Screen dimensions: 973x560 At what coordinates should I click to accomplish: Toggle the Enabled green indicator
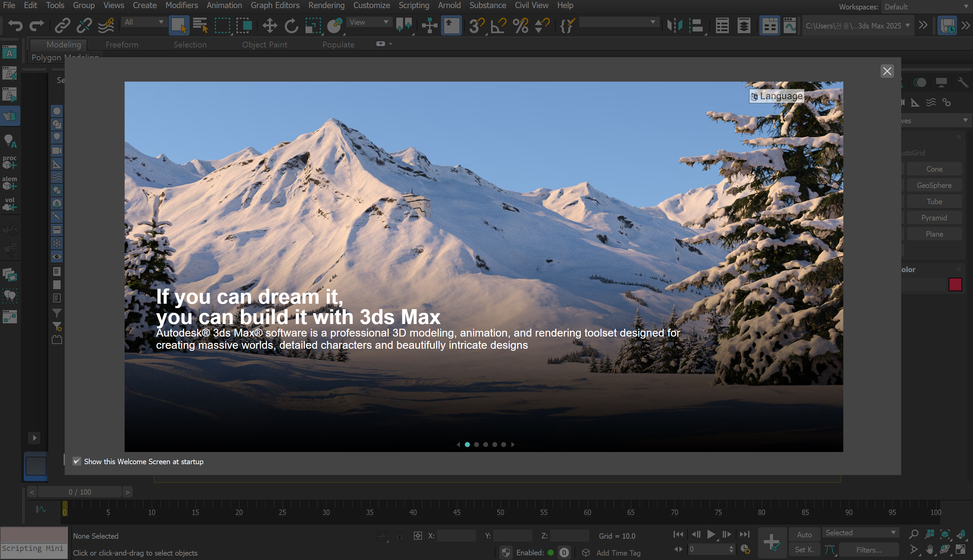pos(551,552)
